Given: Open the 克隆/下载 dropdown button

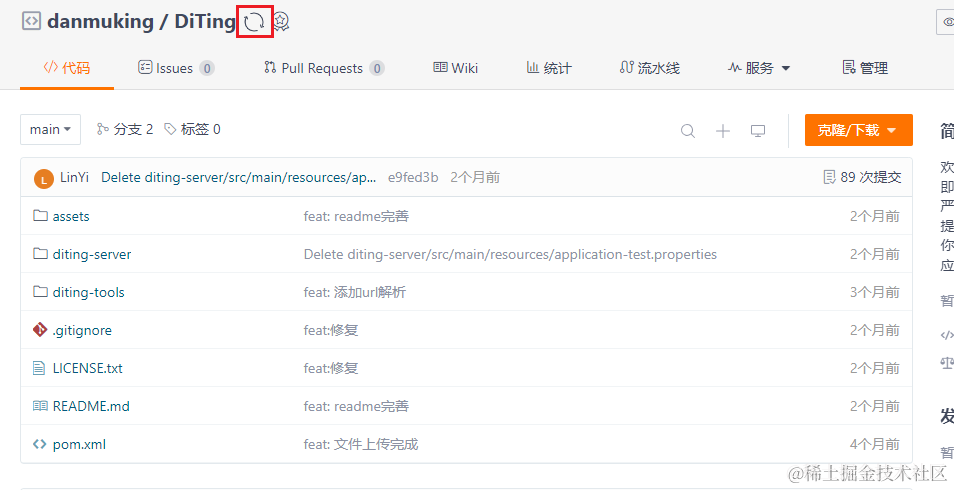Looking at the screenshot, I should click(858, 130).
